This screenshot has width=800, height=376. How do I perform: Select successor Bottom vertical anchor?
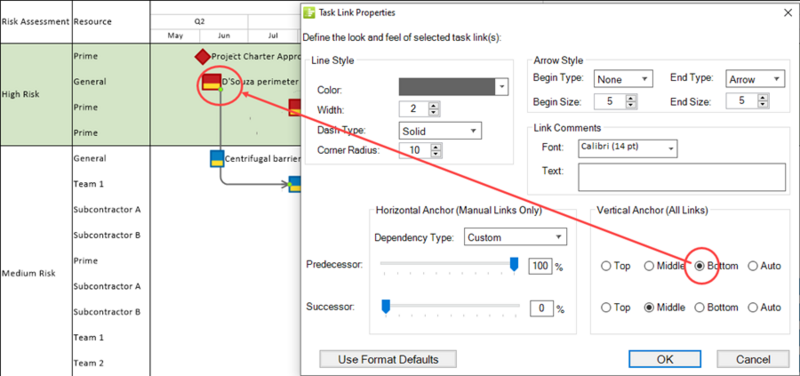[x=699, y=308]
